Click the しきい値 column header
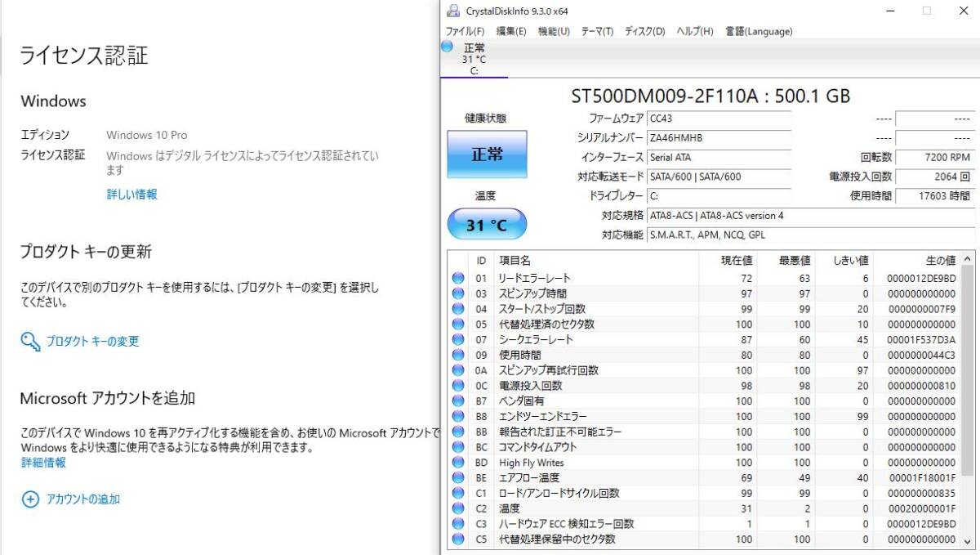Viewport: 980px width, 555px height. [844, 260]
